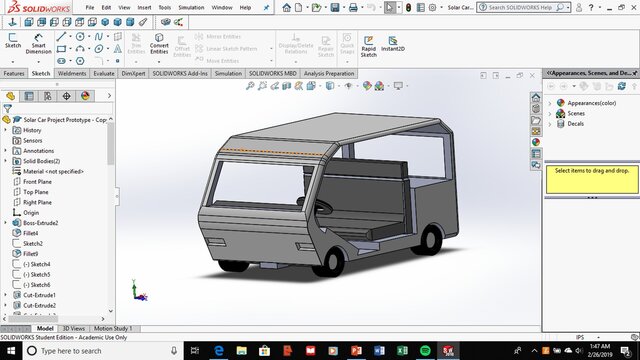
Task: Click the Search SOLIDWORKS Help field
Action: point(523,7)
